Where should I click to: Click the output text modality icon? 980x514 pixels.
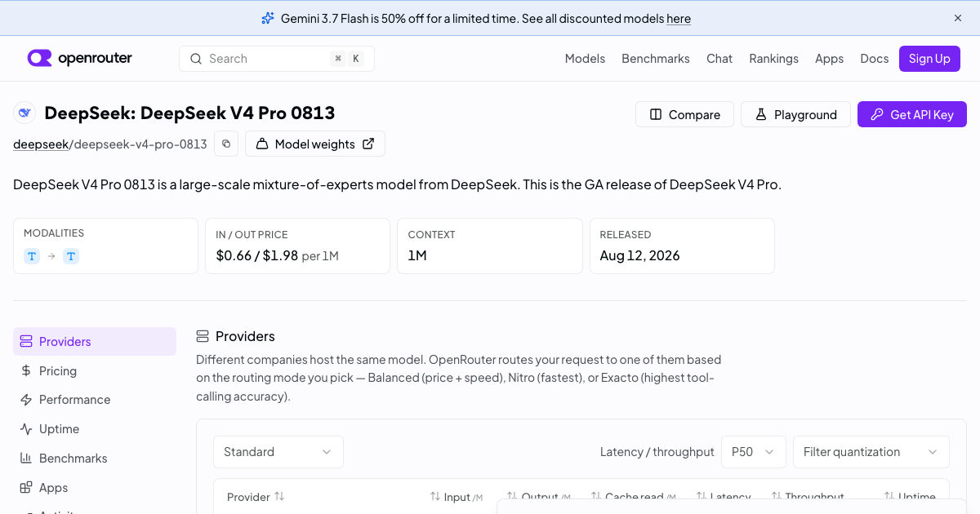(71, 256)
